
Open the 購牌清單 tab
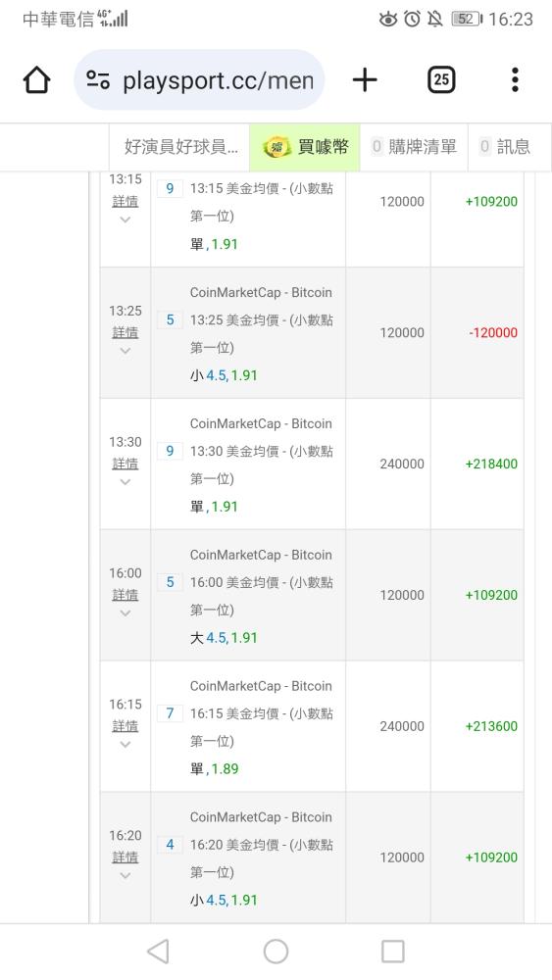point(414,147)
